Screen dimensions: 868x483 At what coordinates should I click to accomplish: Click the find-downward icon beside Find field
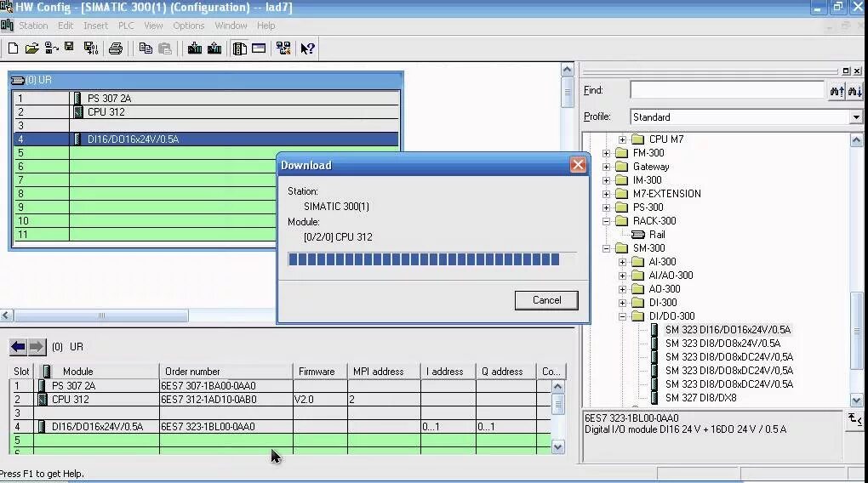click(x=854, y=91)
